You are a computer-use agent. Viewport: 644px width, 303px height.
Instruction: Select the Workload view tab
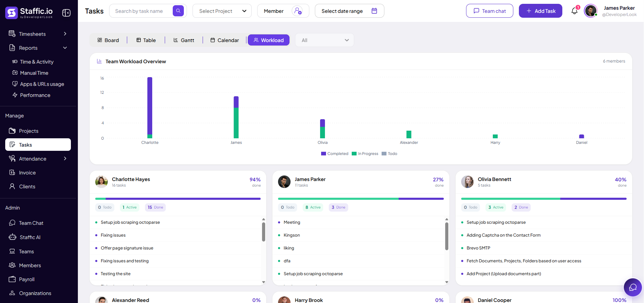[269, 40]
